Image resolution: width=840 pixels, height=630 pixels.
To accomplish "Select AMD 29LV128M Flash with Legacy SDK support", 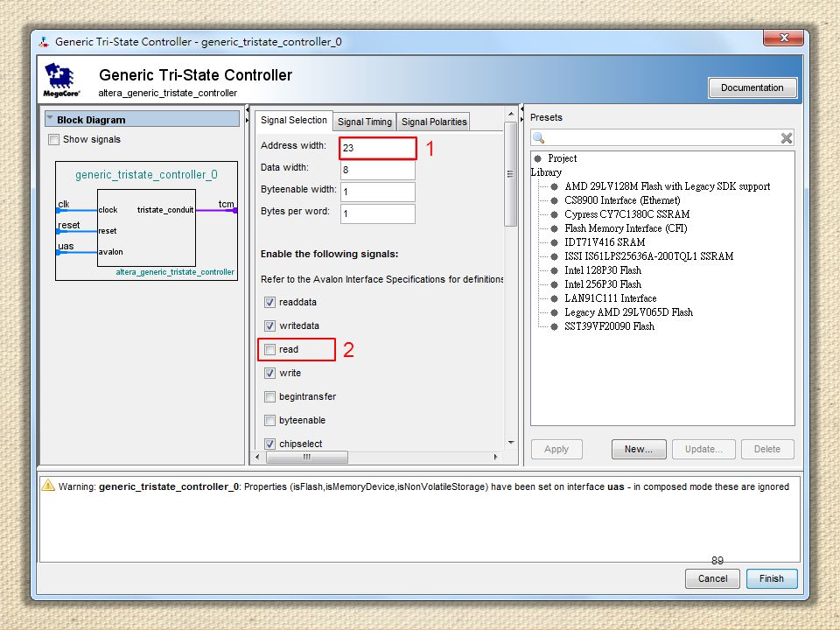I will 667,186.
